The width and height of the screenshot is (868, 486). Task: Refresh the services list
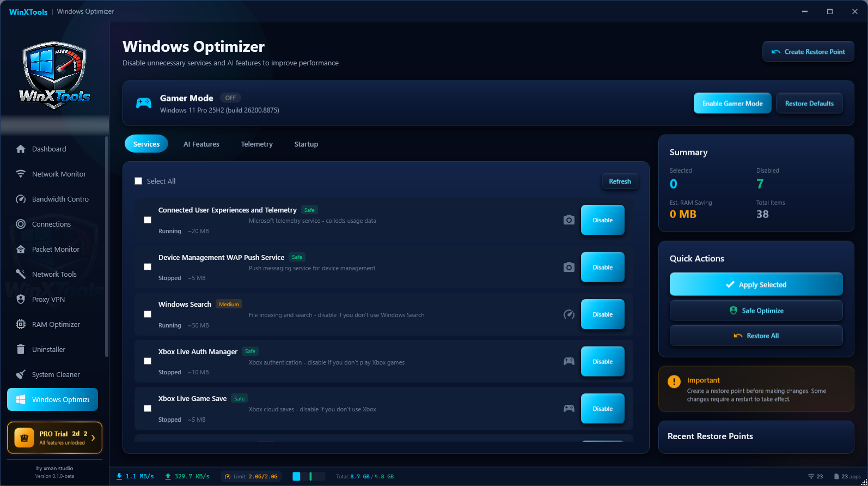tap(620, 181)
